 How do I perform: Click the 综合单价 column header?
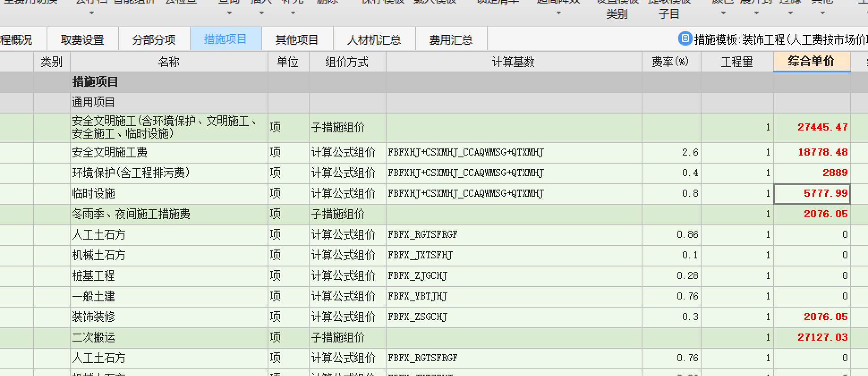pyautogui.click(x=812, y=61)
